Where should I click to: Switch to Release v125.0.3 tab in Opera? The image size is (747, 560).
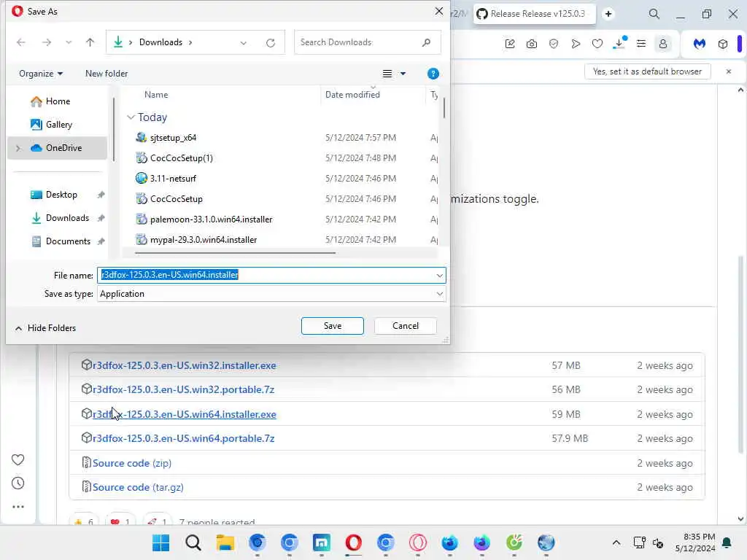coord(534,14)
